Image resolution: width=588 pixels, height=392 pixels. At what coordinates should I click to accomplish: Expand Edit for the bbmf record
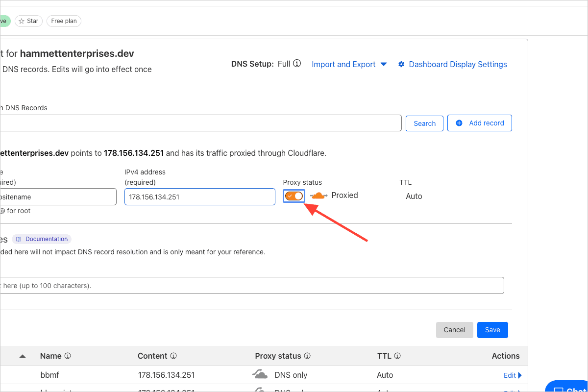point(513,375)
